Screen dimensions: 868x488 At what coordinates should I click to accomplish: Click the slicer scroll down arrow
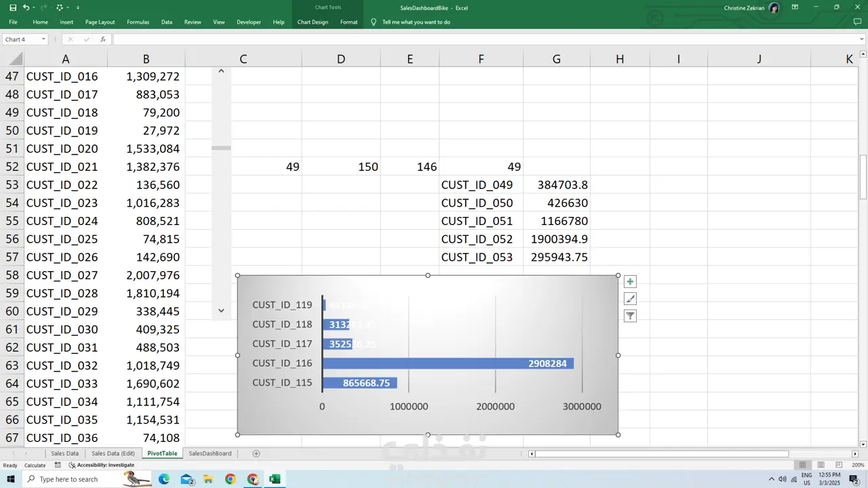[221, 310]
